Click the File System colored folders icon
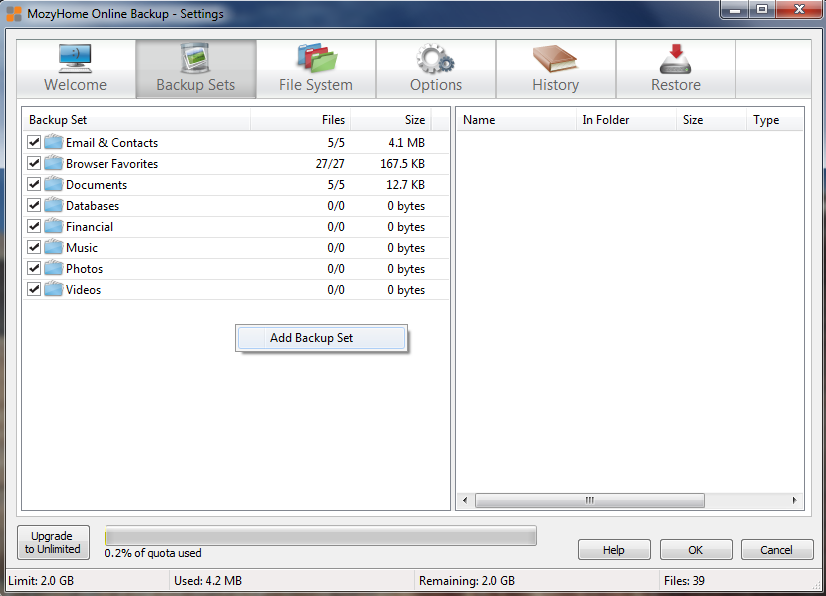This screenshot has width=826, height=596. (316, 58)
